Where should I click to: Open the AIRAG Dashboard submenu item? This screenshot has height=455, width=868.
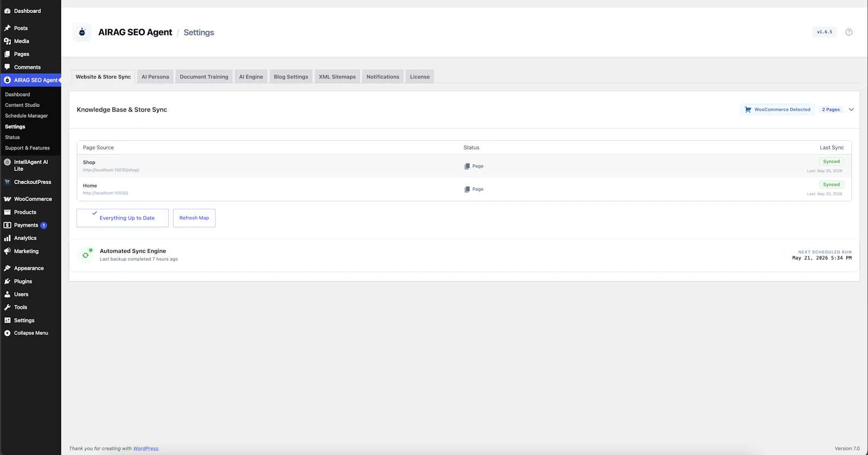point(17,94)
